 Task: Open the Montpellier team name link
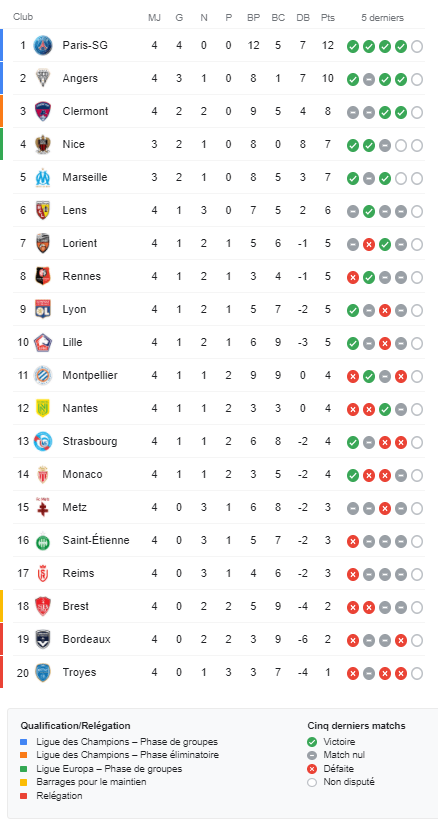click(90, 376)
